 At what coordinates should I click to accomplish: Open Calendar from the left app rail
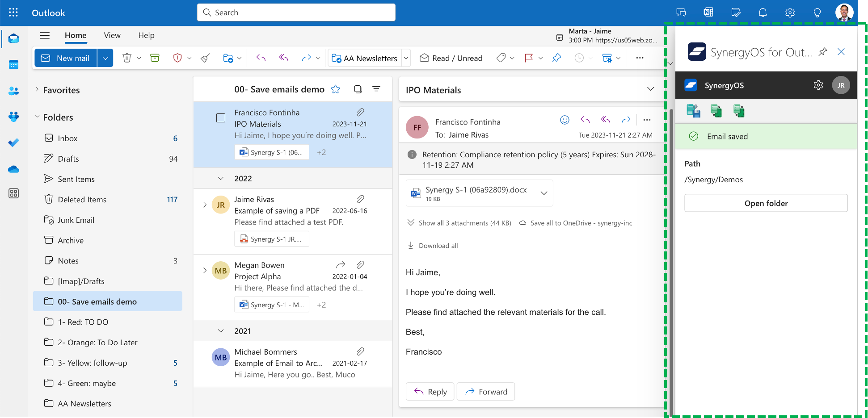click(x=13, y=65)
